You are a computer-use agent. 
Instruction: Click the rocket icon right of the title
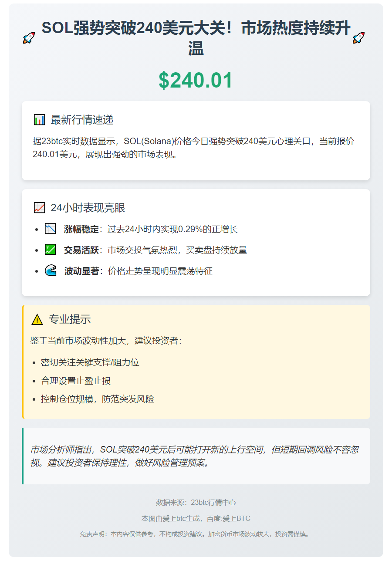click(x=358, y=38)
